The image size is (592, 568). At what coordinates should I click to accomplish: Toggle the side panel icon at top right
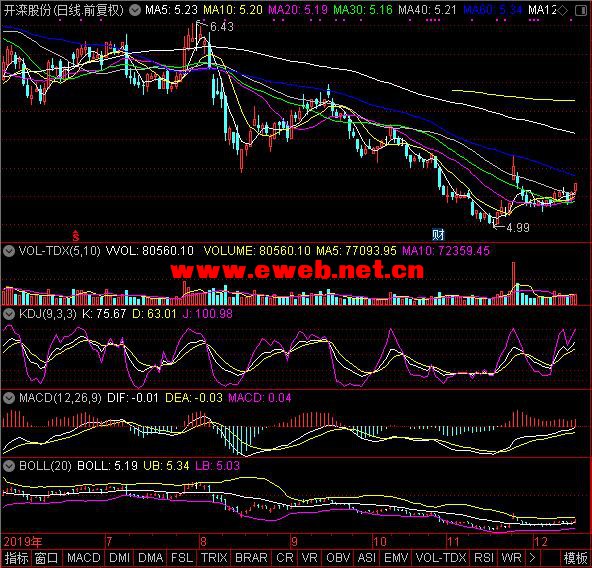(580, 10)
